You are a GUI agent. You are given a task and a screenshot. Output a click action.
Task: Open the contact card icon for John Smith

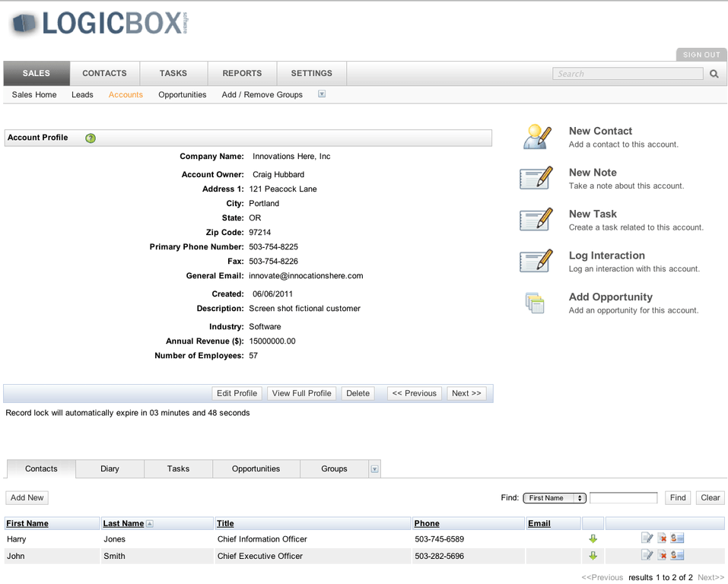(677, 555)
